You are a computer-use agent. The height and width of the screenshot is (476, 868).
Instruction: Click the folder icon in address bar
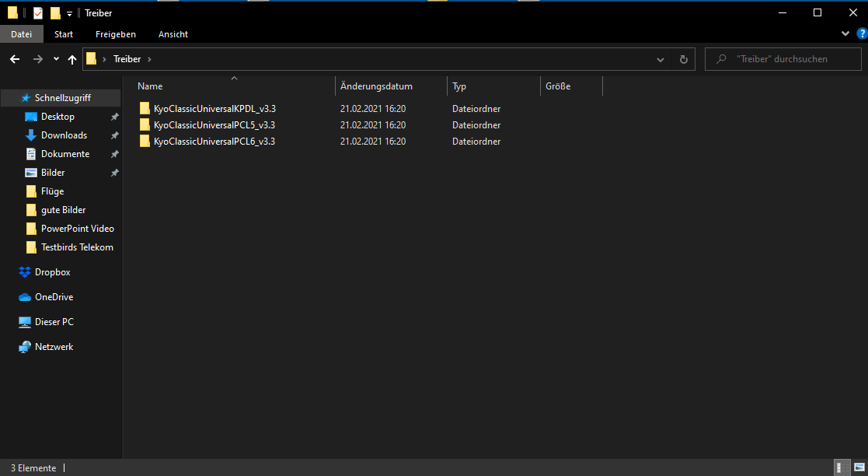click(x=92, y=59)
